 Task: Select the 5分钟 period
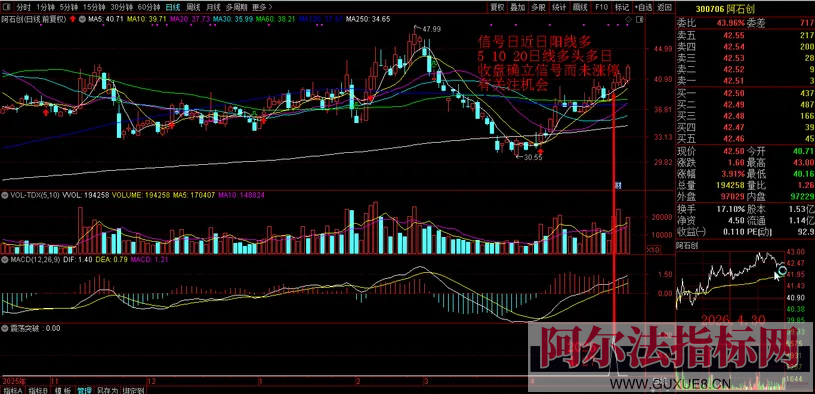(x=68, y=7)
